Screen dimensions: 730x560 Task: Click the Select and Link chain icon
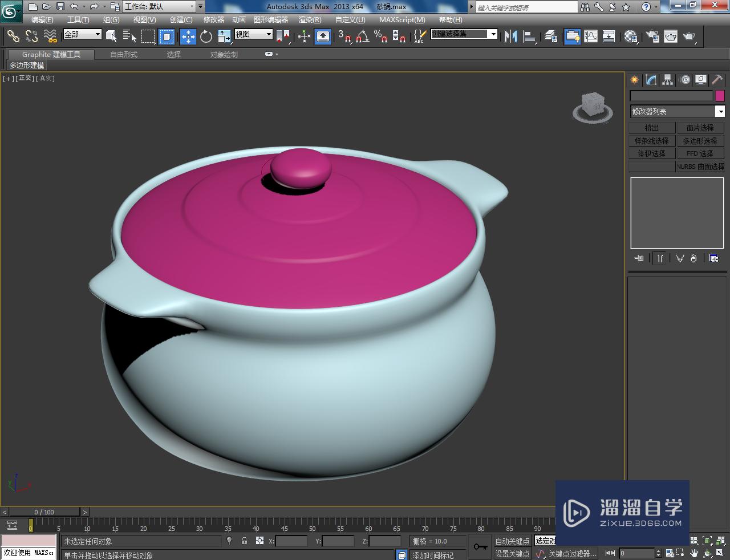click(x=13, y=36)
